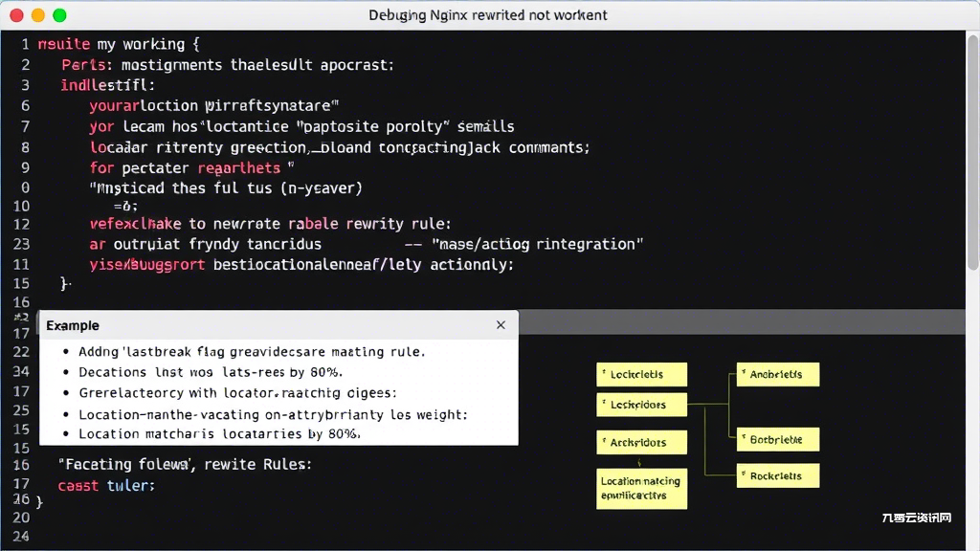Click bullet 'Location-nanthe-vacating' line
Screen dimensions: 980x551
(x=273, y=415)
